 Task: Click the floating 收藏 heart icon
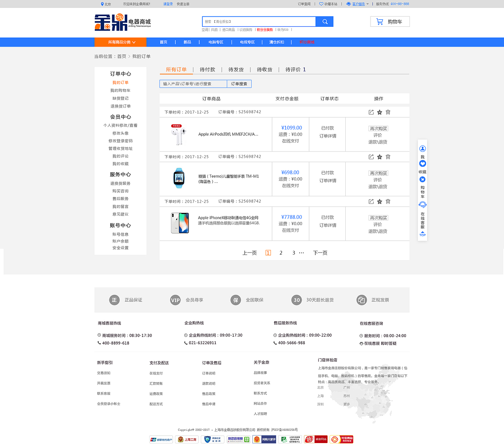click(x=422, y=164)
